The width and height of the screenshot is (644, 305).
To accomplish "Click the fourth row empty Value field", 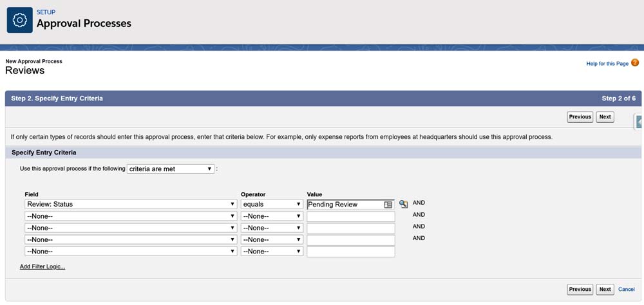I will coord(351,240).
